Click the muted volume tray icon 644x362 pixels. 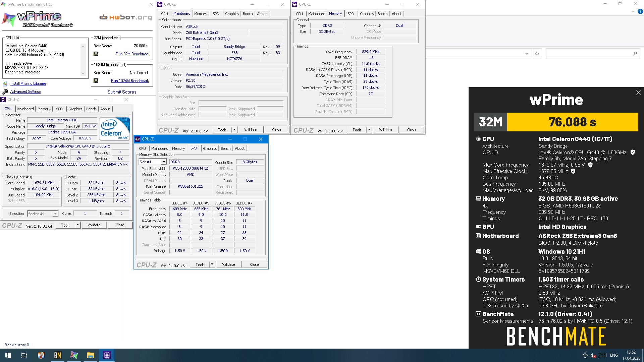pyautogui.click(x=593, y=355)
